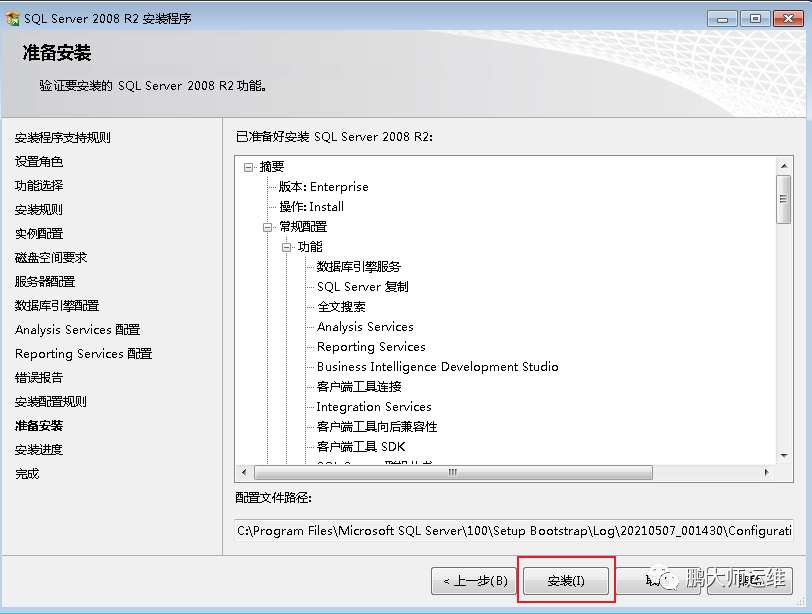Click the 已准备好安装 SQL Server 2008 R2 label
Viewport: 812px width, 614px height.
(334, 137)
